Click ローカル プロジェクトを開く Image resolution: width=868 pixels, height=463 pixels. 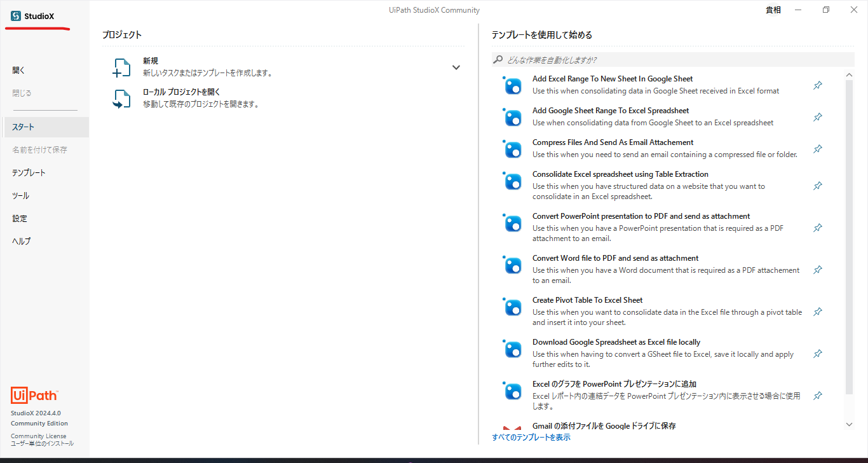pyautogui.click(x=182, y=92)
